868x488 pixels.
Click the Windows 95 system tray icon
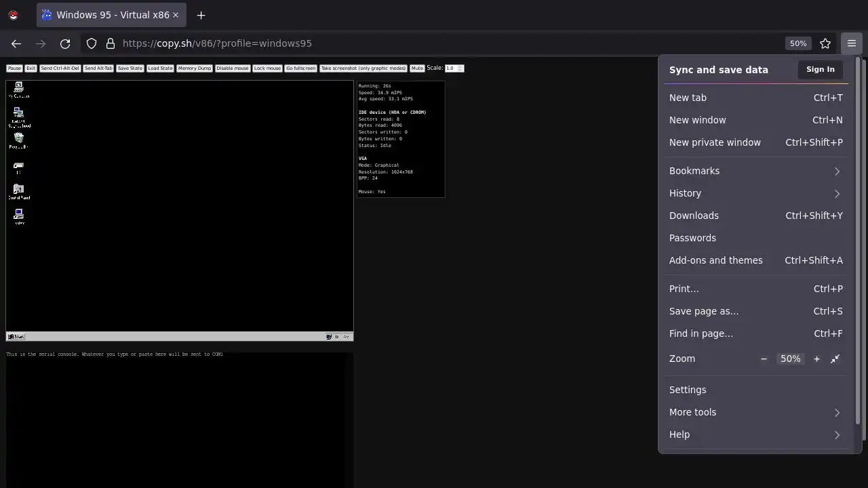[329, 336]
